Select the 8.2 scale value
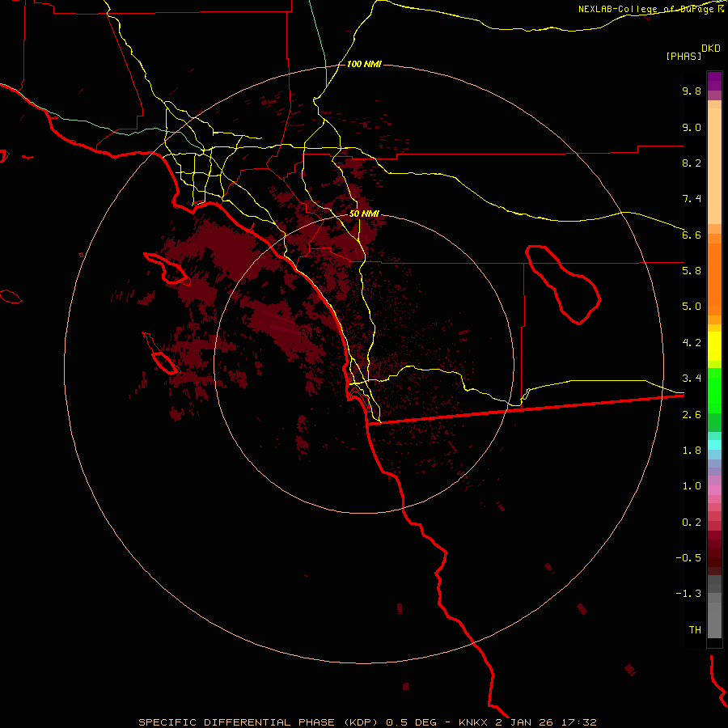Screen dimensions: 728x728 click(692, 163)
